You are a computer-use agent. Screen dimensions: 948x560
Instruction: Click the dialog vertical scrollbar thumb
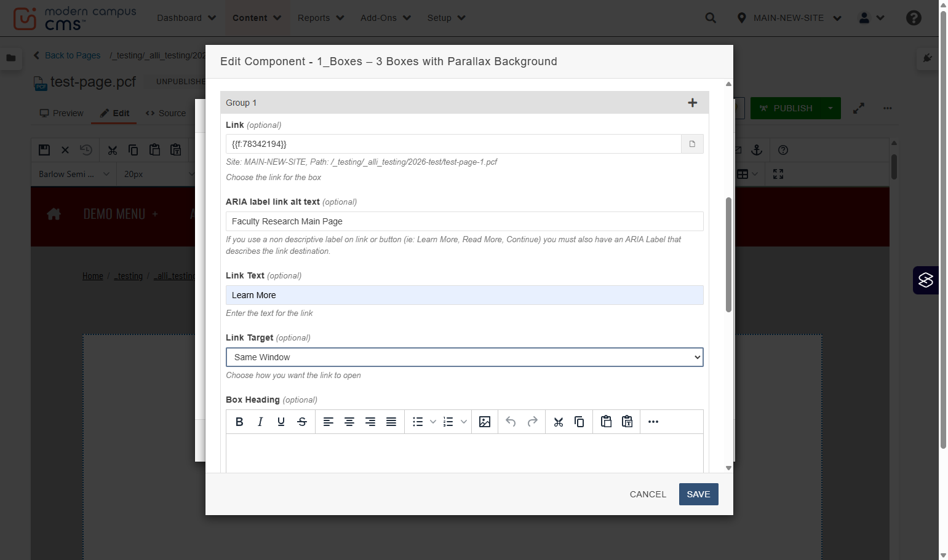point(728,254)
